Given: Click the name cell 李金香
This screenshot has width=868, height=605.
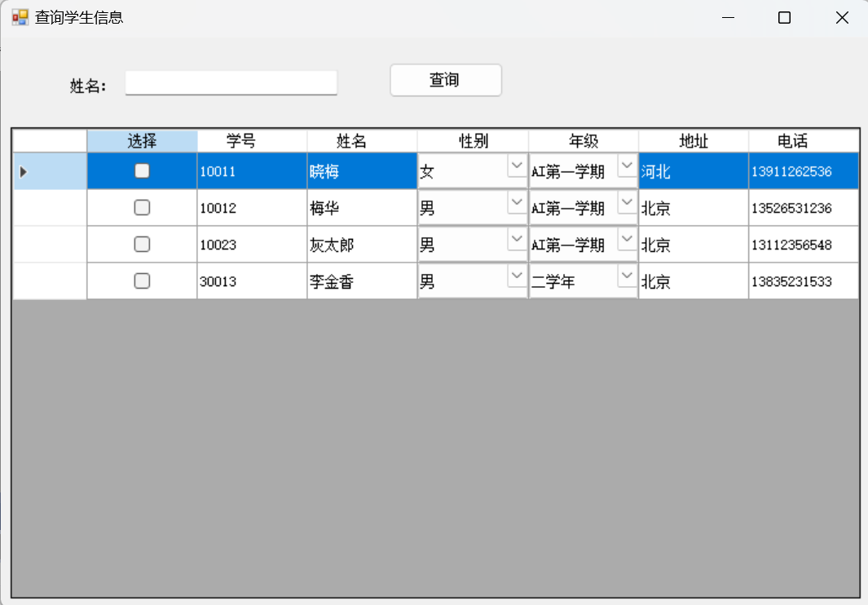Looking at the screenshot, I should pos(362,282).
